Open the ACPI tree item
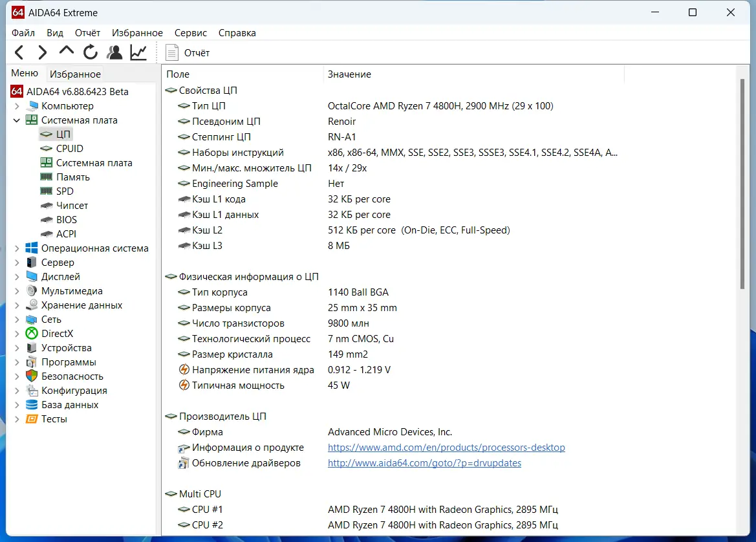 coord(58,234)
